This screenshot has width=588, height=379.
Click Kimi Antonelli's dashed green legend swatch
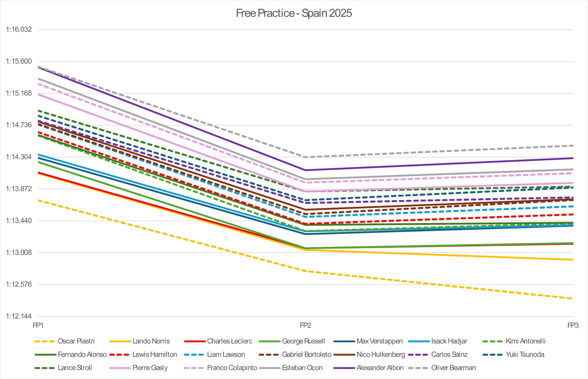pos(493,341)
